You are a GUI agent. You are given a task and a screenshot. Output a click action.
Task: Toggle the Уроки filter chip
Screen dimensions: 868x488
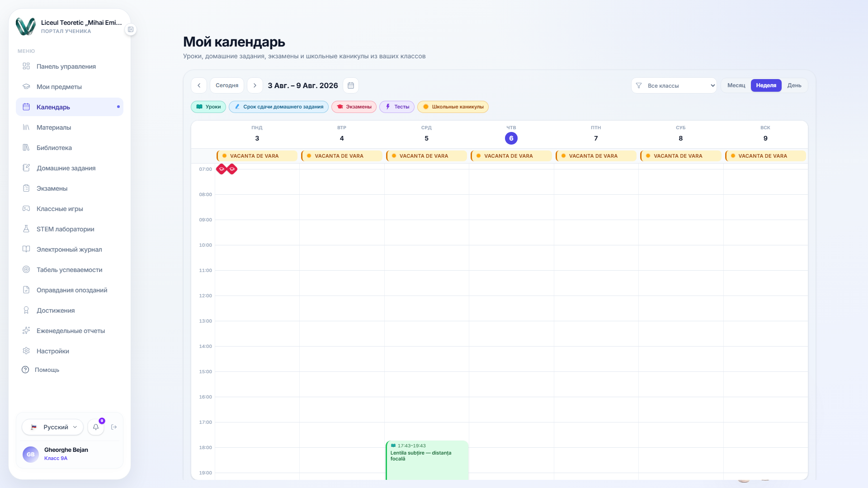click(x=208, y=107)
